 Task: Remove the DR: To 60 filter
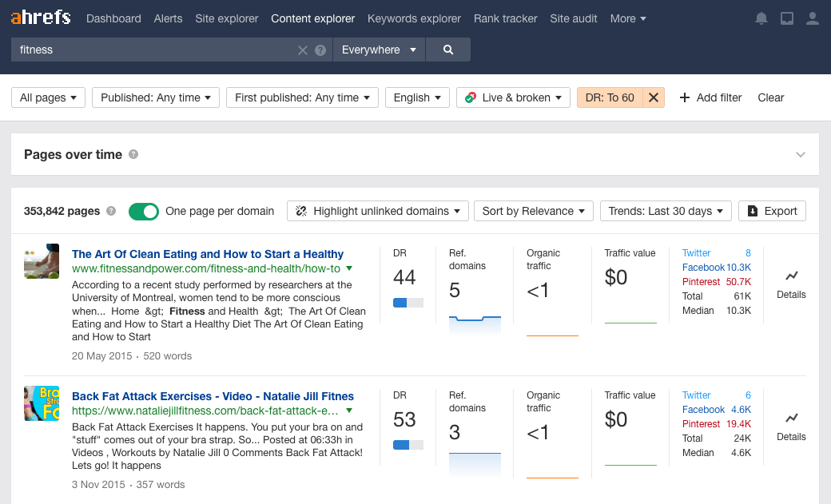click(x=654, y=97)
